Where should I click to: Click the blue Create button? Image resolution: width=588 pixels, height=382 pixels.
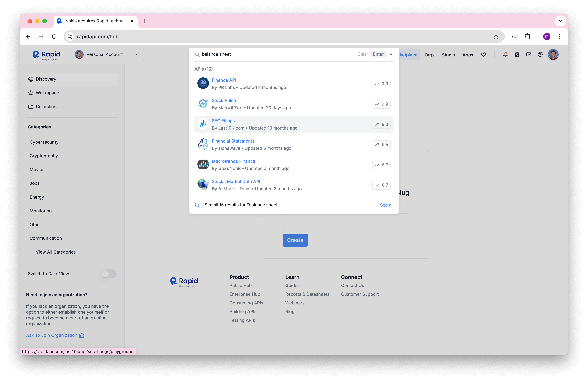click(x=295, y=240)
